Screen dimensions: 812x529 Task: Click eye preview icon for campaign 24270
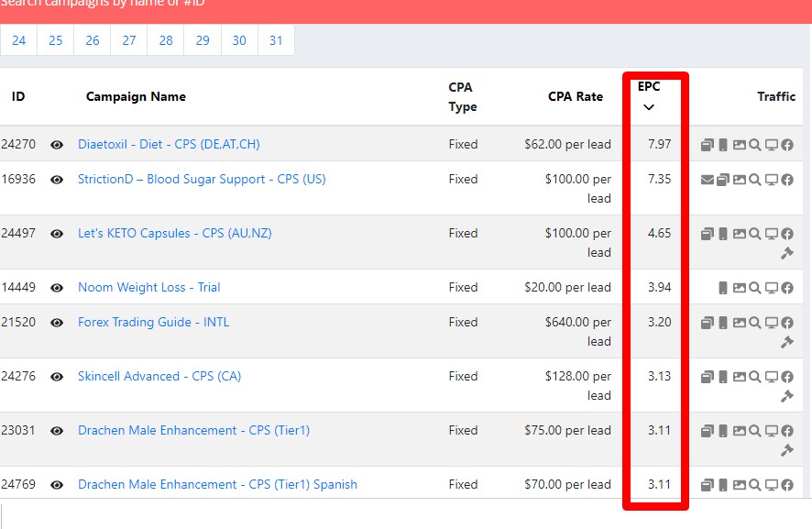(x=57, y=145)
